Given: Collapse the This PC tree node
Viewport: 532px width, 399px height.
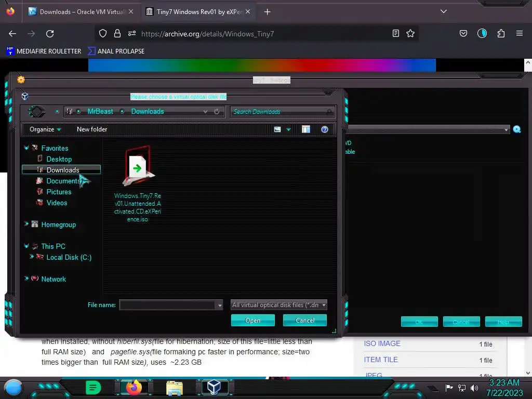Looking at the screenshot, I should tap(26, 246).
